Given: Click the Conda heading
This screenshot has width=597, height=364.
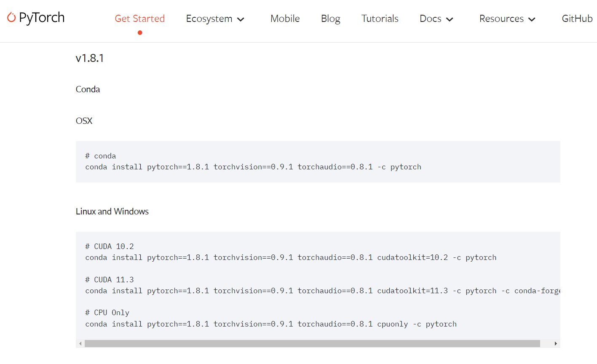Looking at the screenshot, I should pos(88,89).
